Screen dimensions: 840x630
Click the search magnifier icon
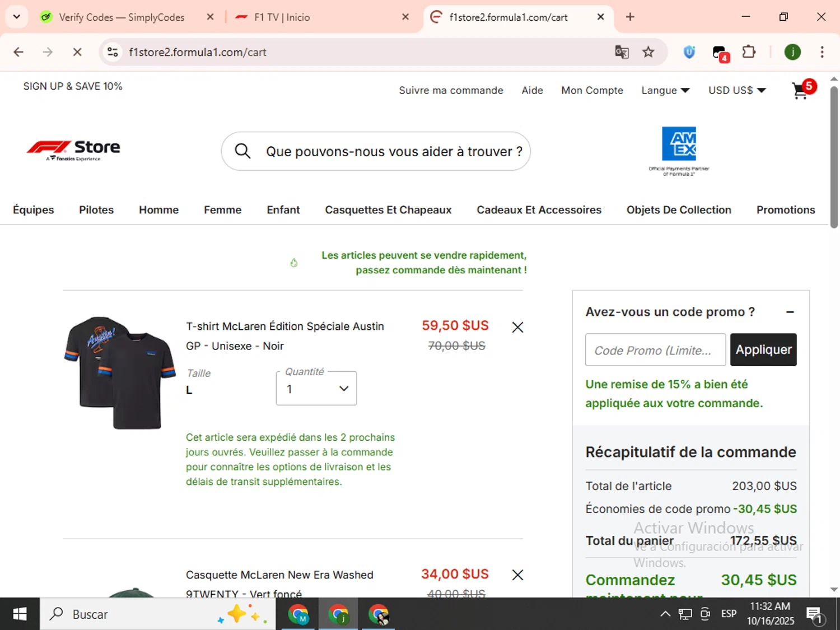tap(242, 151)
